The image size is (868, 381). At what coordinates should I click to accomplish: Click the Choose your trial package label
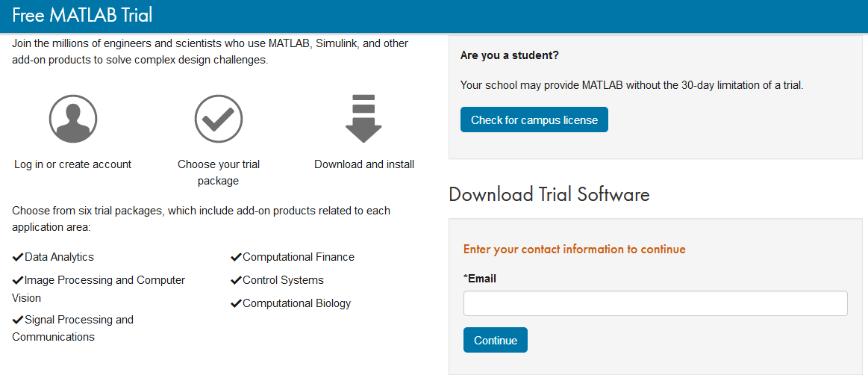(x=219, y=173)
